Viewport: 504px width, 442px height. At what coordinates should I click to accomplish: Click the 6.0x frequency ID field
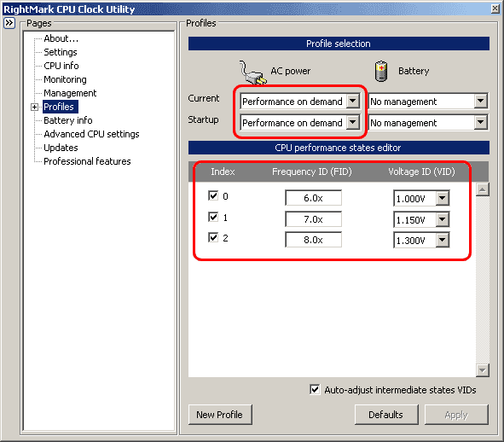point(313,198)
